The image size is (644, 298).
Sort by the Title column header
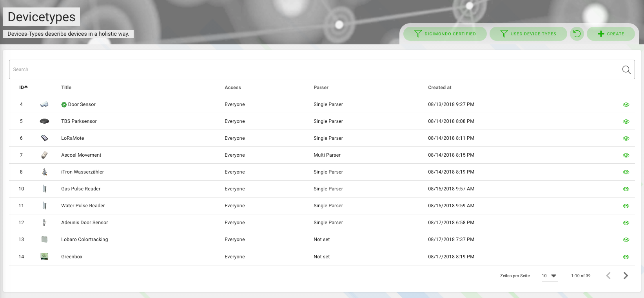pyautogui.click(x=66, y=88)
